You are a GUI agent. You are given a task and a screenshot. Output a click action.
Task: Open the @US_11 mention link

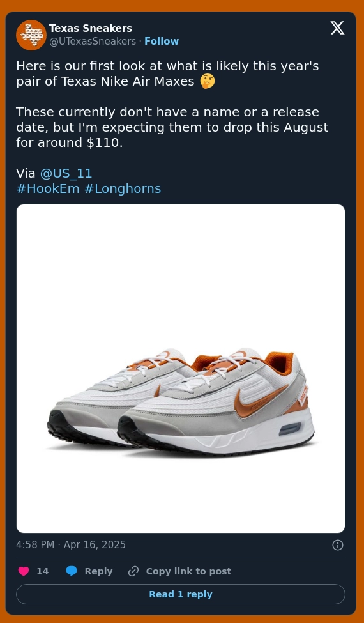click(x=66, y=174)
